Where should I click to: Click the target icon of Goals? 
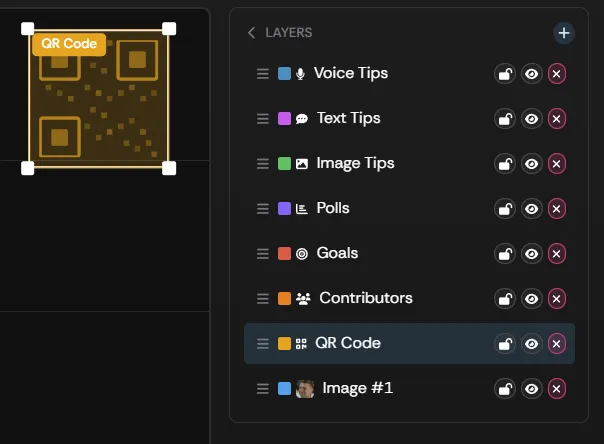(302, 254)
